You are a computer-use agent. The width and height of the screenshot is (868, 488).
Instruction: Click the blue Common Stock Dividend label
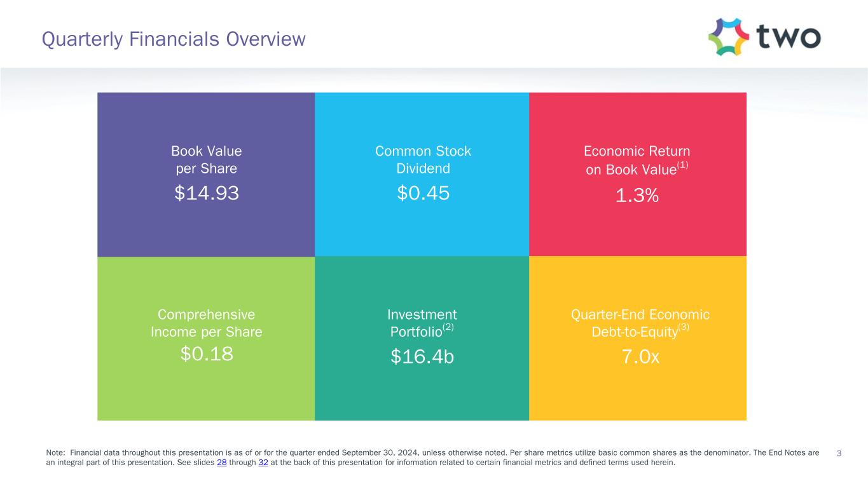[x=423, y=159]
